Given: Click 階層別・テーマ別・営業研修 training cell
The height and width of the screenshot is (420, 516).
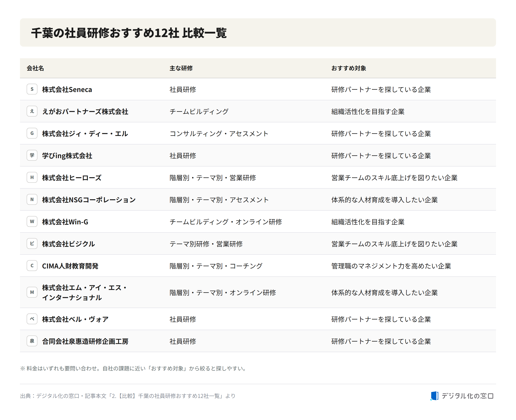Looking at the screenshot, I should [x=213, y=178].
